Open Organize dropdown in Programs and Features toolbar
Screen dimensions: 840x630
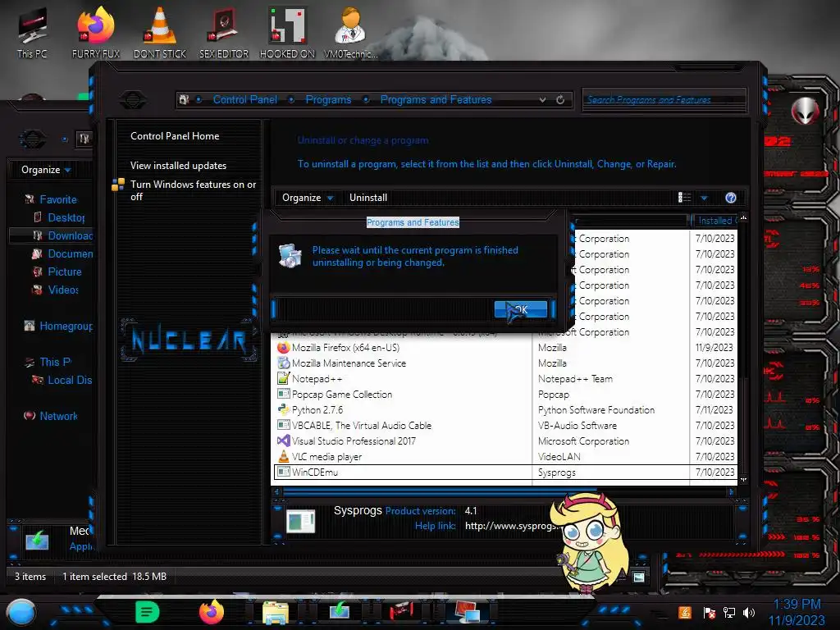tap(308, 198)
